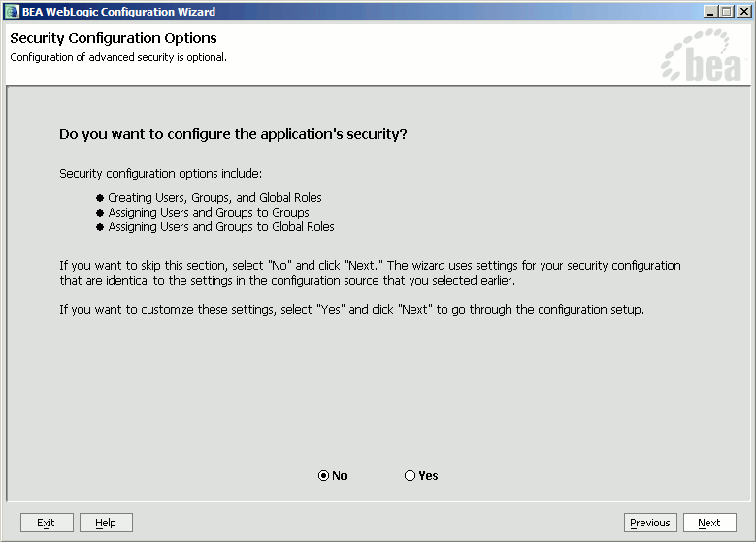The width and height of the screenshot is (756, 542).
Task: Click the Next button
Action: (x=709, y=523)
